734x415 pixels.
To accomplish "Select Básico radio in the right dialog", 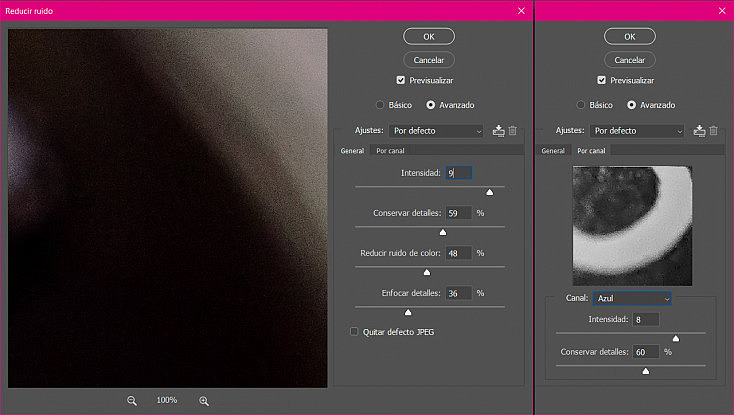I will point(580,105).
